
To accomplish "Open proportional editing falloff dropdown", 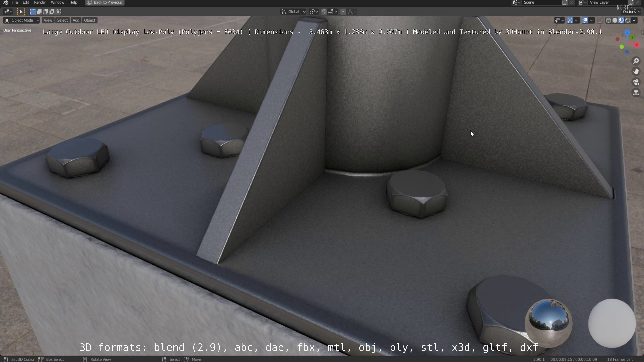I will 352,12.
